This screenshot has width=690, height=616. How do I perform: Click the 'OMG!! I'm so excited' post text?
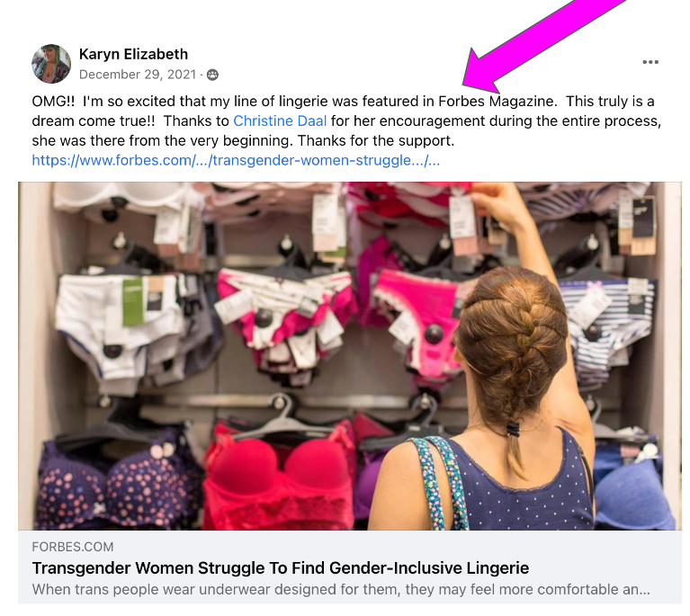tap(346, 121)
